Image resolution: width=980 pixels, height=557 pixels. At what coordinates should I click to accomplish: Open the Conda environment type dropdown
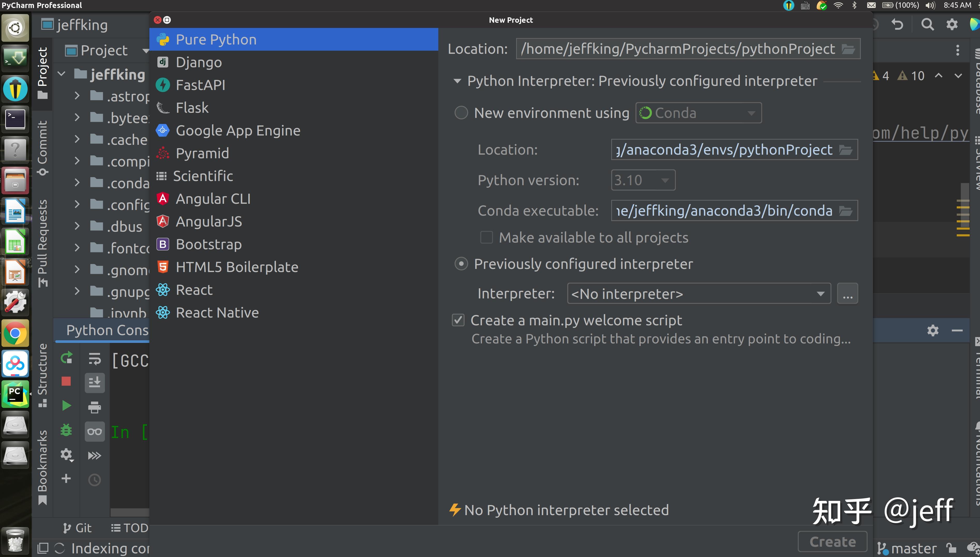(x=698, y=113)
